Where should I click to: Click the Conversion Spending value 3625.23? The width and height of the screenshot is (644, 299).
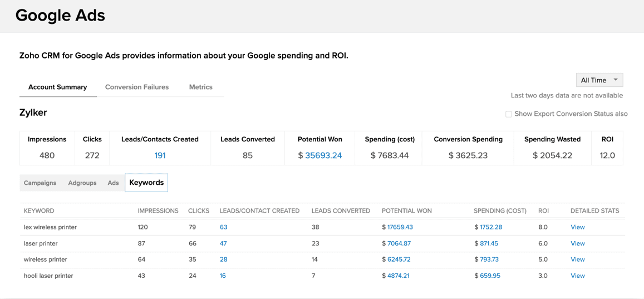tap(468, 156)
